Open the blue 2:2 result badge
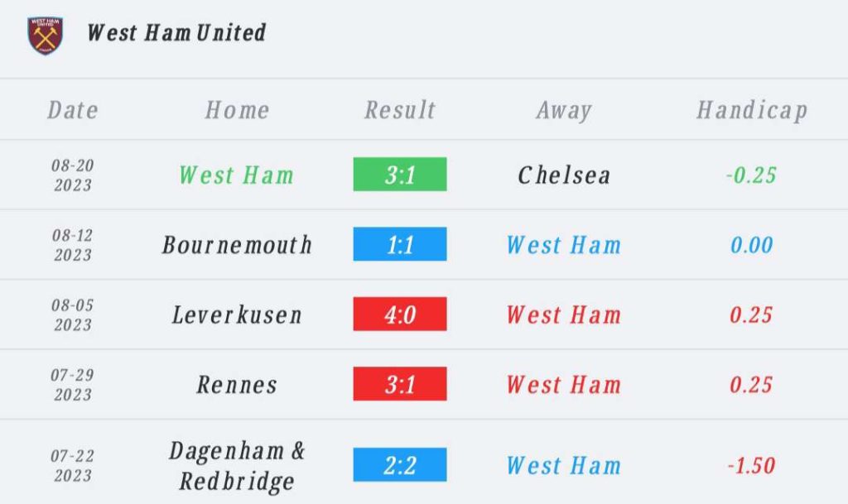The image size is (848, 504). pos(400,464)
